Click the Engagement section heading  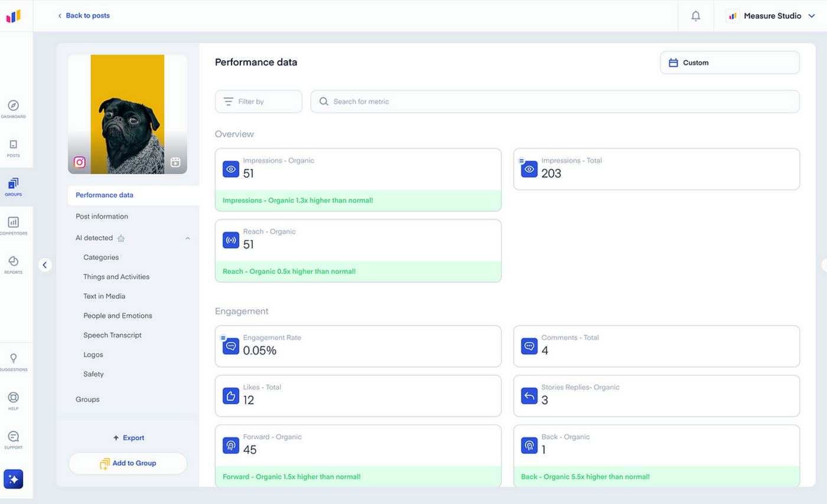[x=242, y=311]
